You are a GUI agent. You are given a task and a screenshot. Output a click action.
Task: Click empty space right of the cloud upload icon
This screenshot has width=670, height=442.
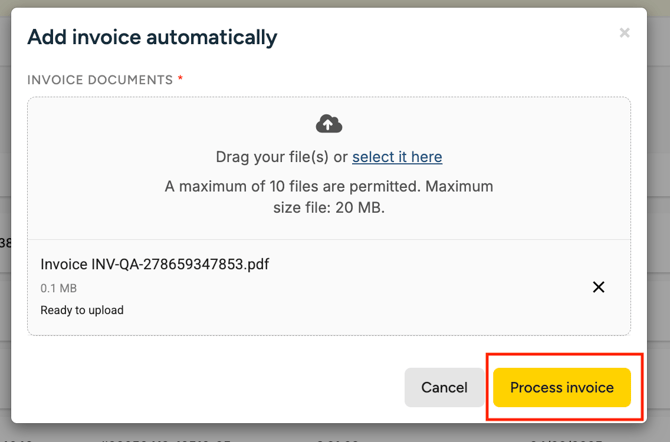point(480,124)
